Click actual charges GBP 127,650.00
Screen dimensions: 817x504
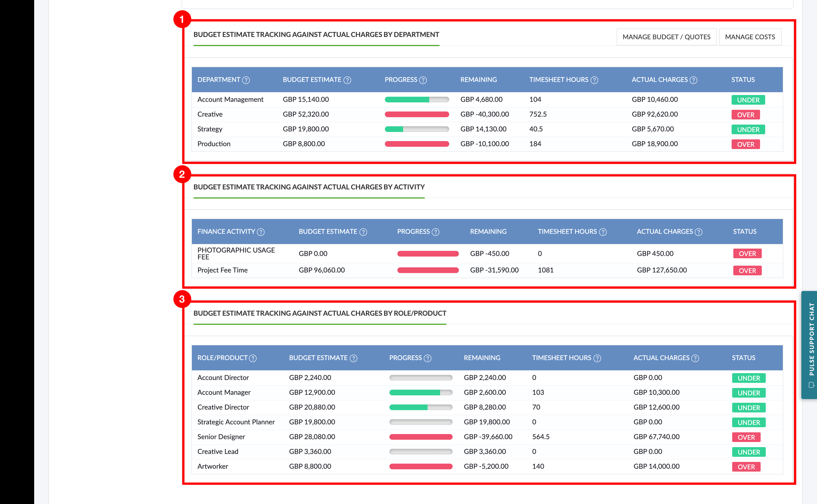tap(662, 270)
